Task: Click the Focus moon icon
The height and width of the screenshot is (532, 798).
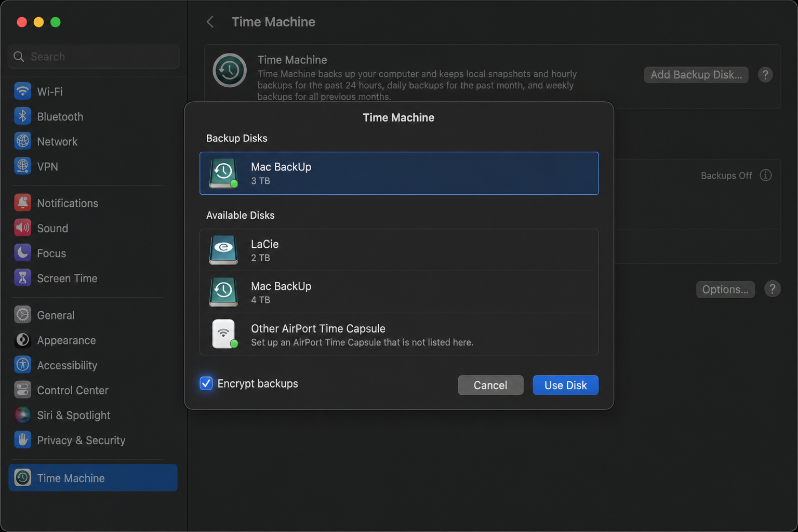Action: tap(22, 252)
